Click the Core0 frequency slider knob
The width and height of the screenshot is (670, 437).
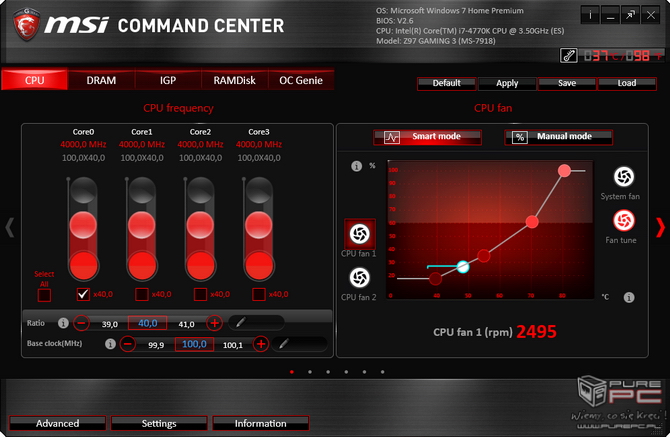83,225
